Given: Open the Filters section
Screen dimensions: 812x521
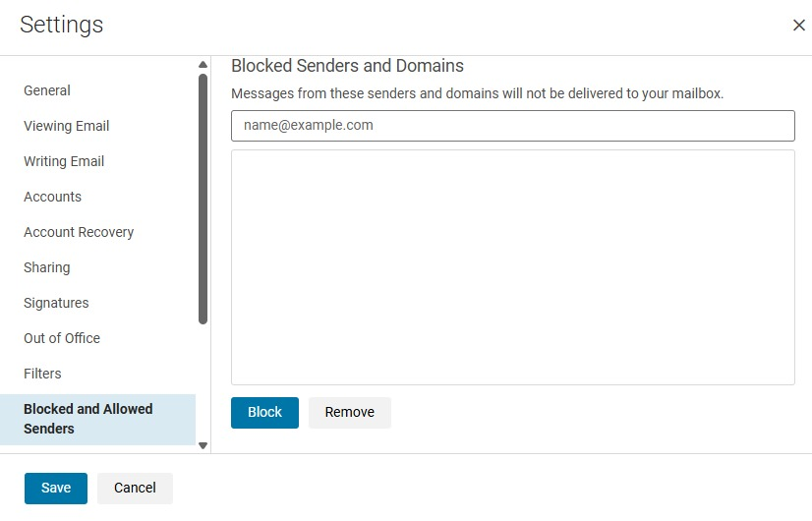Looking at the screenshot, I should click(x=42, y=374).
